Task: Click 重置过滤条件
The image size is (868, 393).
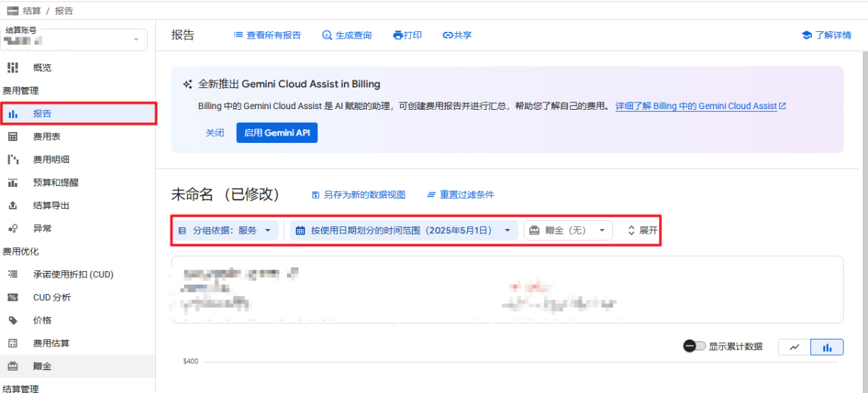Action: 460,195
